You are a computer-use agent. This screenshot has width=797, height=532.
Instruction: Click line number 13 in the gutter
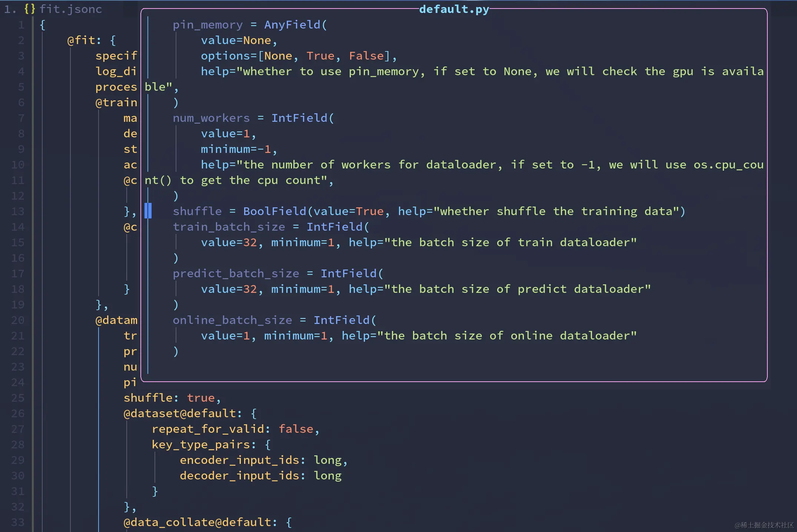17,211
